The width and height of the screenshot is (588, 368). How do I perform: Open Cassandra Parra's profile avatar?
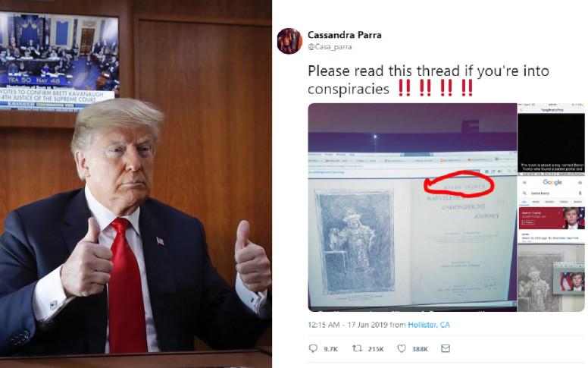click(x=290, y=41)
